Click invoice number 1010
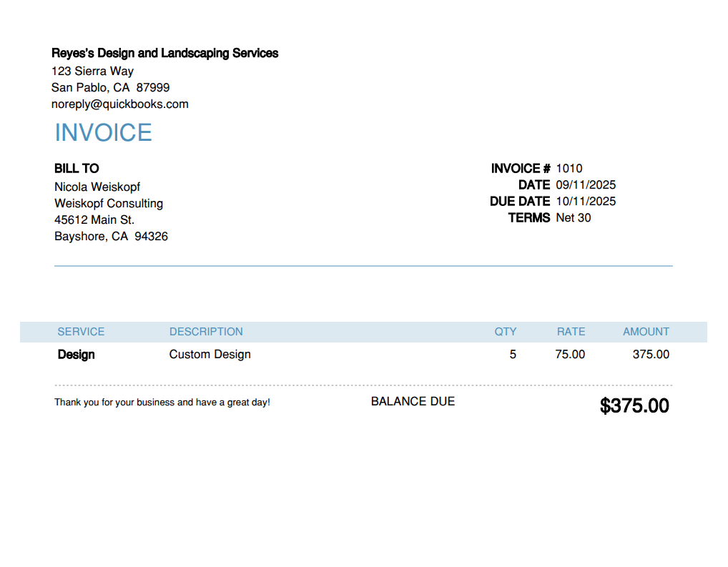 click(x=569, y=169)
